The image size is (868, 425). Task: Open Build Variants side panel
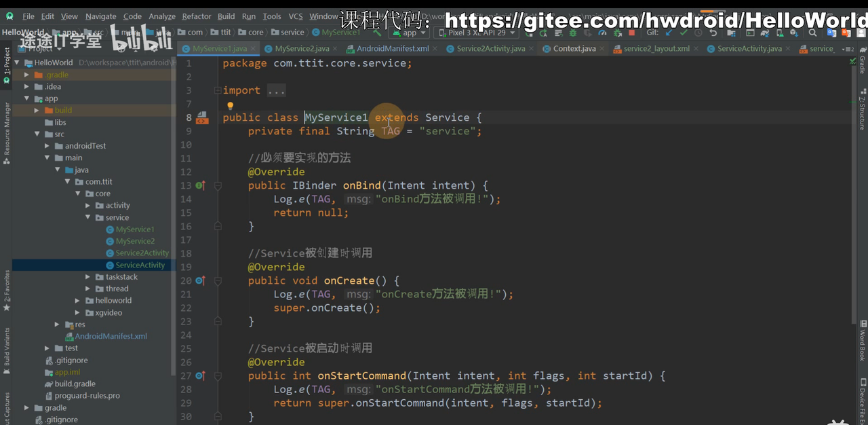pos(6,350)
